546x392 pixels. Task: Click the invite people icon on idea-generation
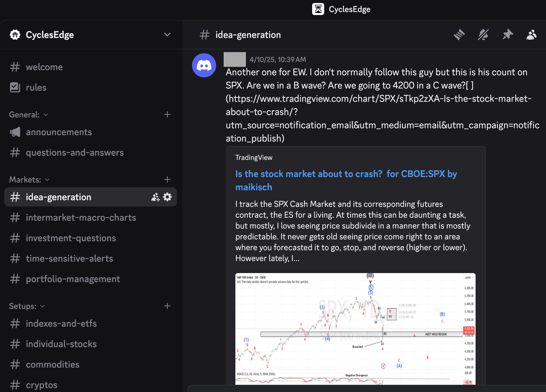coord(155,197)
